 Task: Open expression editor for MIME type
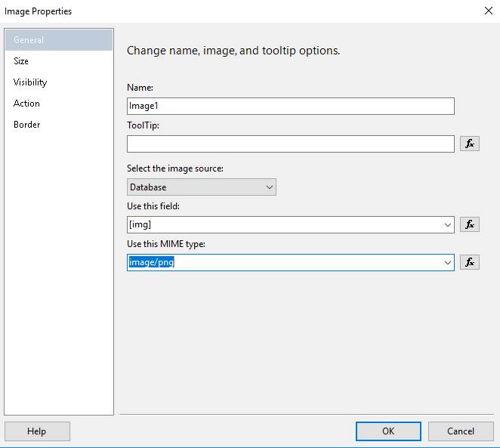469,262
